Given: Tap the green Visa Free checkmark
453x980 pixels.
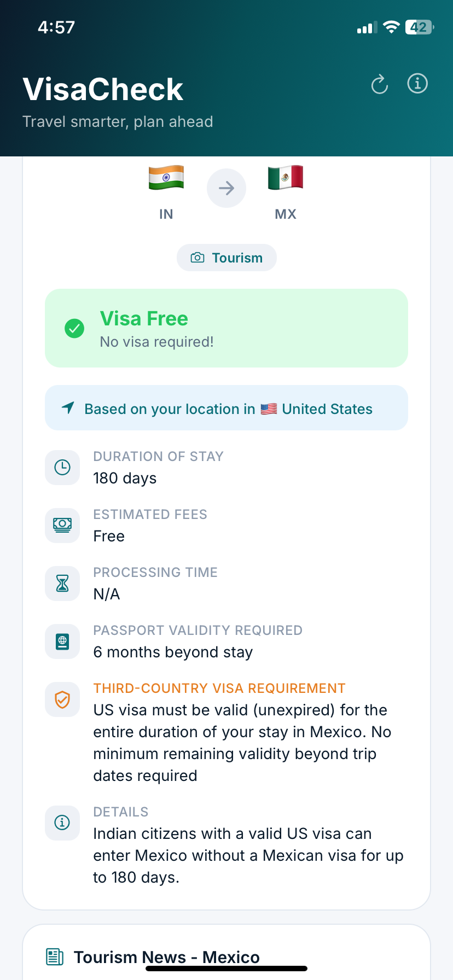Looking at the screenshot, I should click(74, 328).
